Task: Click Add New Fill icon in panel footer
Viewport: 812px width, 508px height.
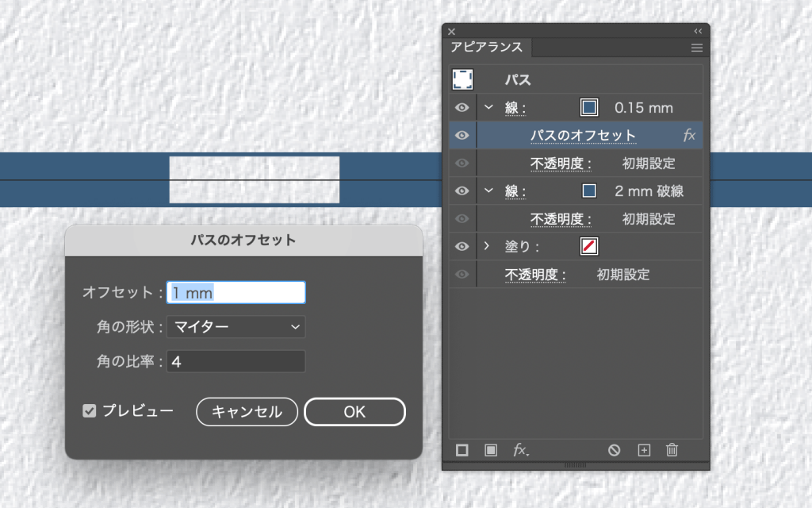Action: pyautogui.click(x=491, y=450)
